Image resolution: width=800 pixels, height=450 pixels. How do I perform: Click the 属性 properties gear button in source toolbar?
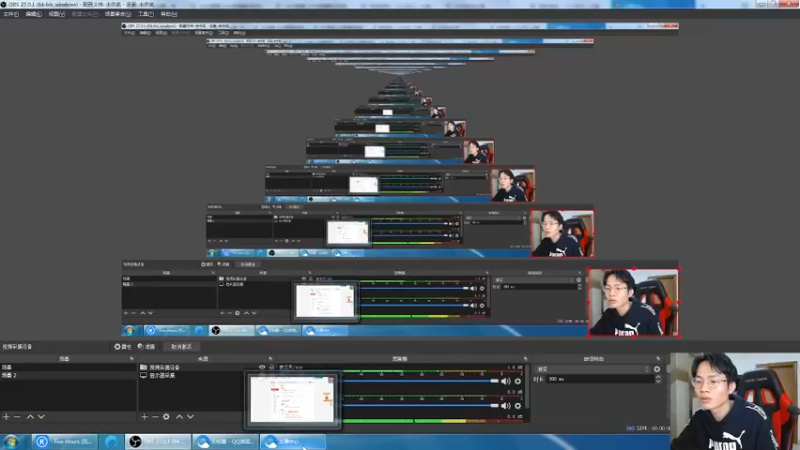[x=122, y=346]
